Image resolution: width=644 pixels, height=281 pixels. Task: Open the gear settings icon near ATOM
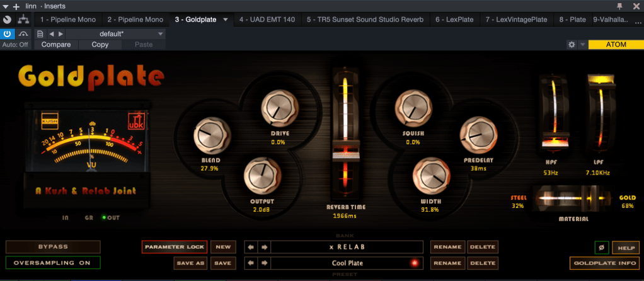pyautogui.click(x=571, y=45)
